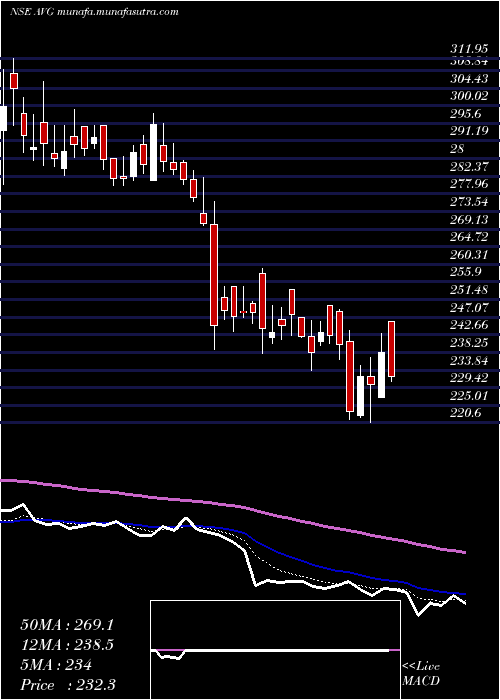Click the 12MA : 238.5 readout
This screenshot has width=500, height=700.
coord(67,645)
